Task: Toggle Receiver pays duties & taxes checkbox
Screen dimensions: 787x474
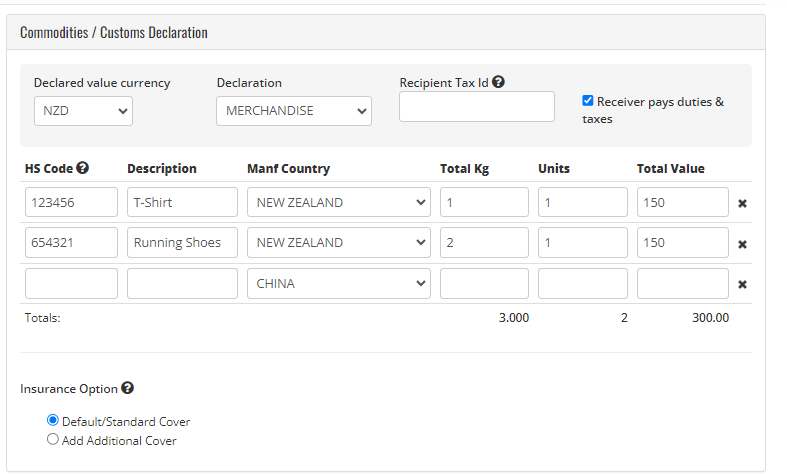Action: 588,100
